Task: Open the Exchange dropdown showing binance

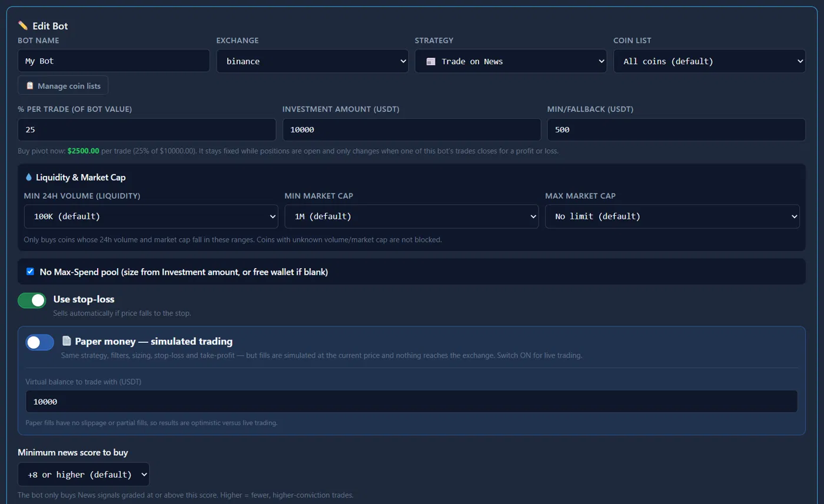Action: tap(313, 61)
